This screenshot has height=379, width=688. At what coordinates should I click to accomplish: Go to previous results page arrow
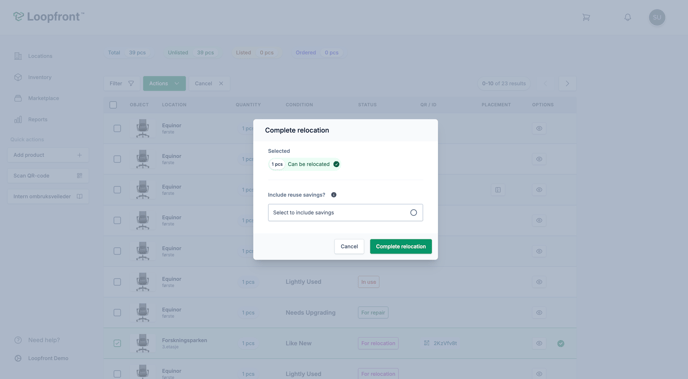click(x=546, y=83)
